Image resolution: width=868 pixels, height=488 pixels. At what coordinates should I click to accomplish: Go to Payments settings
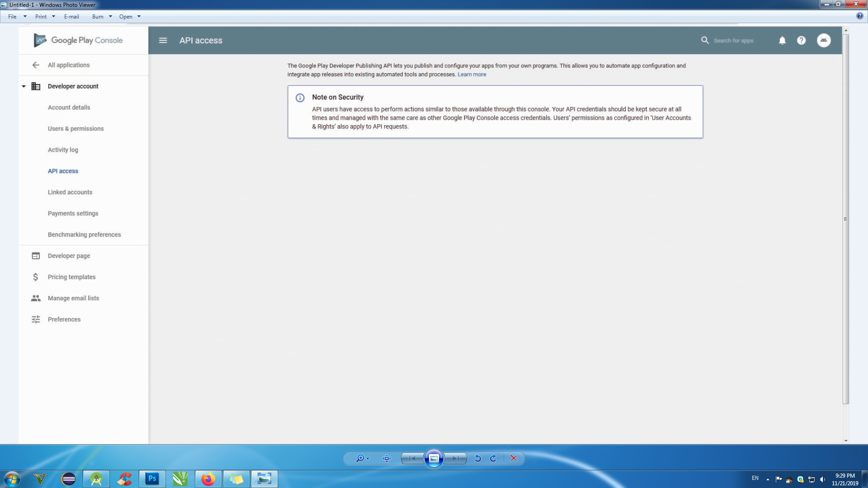coord(73,214)
